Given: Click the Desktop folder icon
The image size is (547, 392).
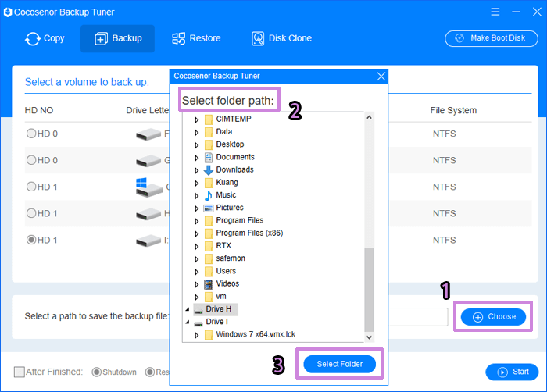Looking at the screenshot, I should (209, 144).
